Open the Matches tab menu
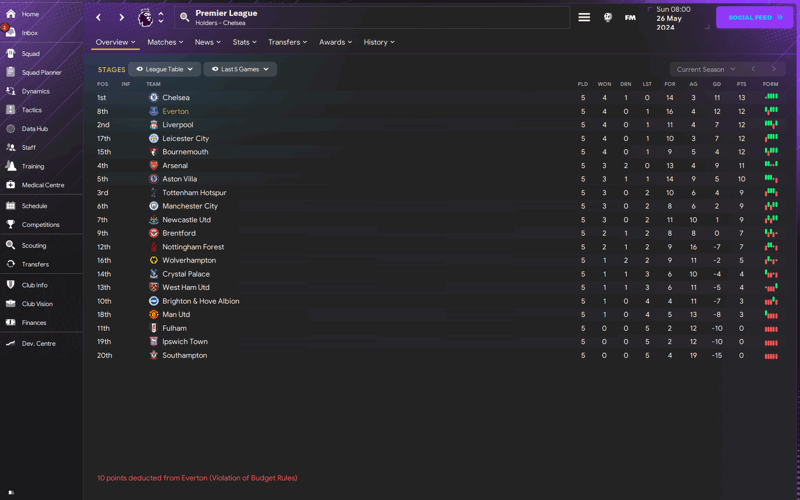 pyautogui.click(x=165, y=42)
